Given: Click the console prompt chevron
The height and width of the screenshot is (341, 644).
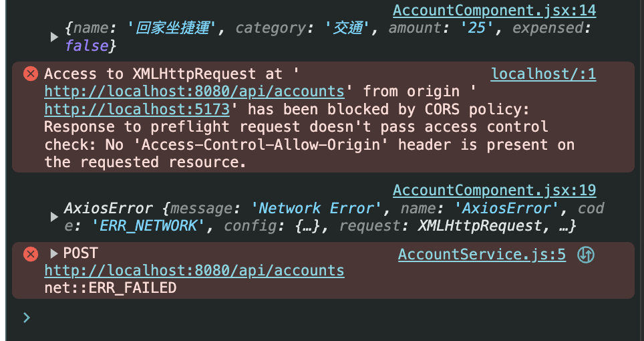Looking at the screenshot, I should click(27, 318).
